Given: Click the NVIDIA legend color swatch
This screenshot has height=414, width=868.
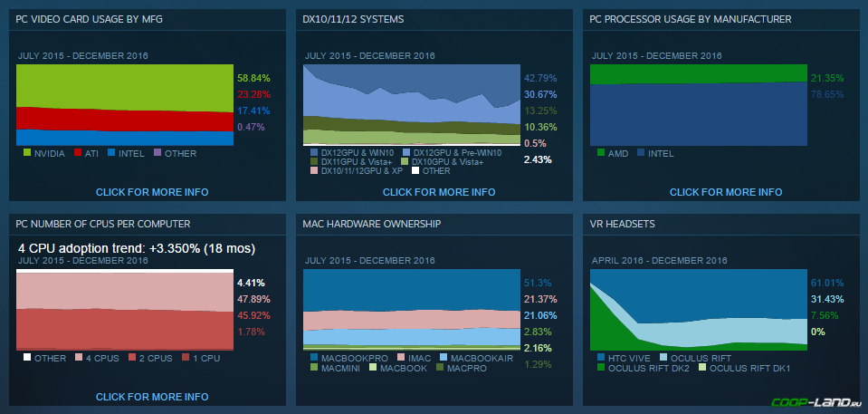Looking at the screenshot, I should point(26,153).
